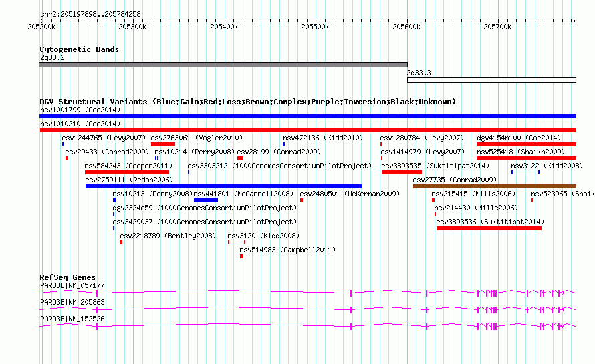Click the 205600k ruler label
The height and width of the screenshot is (364, 595).
406,27
